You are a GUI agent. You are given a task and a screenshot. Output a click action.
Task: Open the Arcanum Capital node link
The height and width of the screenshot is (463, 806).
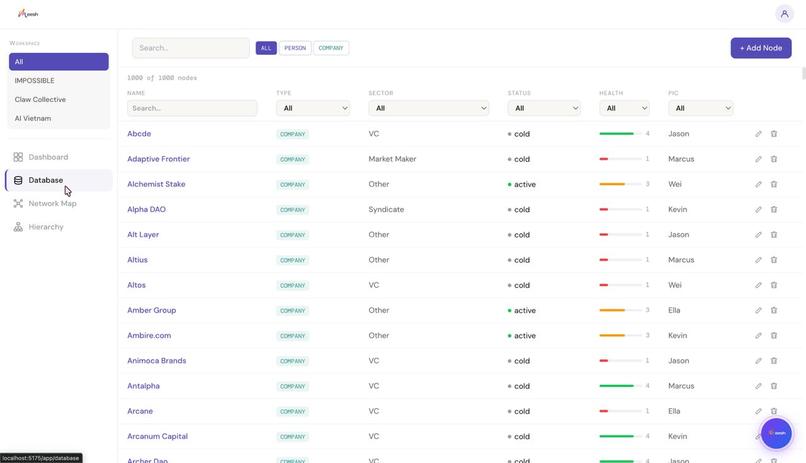pos(157,436)
